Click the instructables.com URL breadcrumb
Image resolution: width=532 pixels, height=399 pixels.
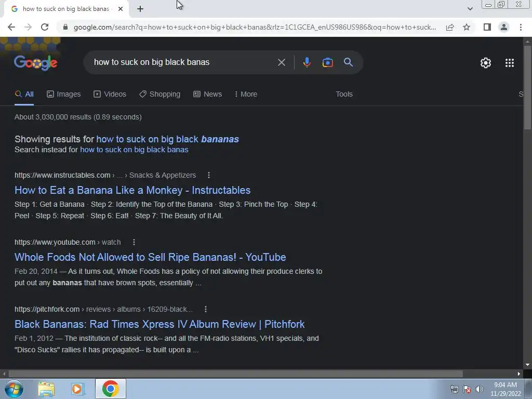[x=105, y=175]
